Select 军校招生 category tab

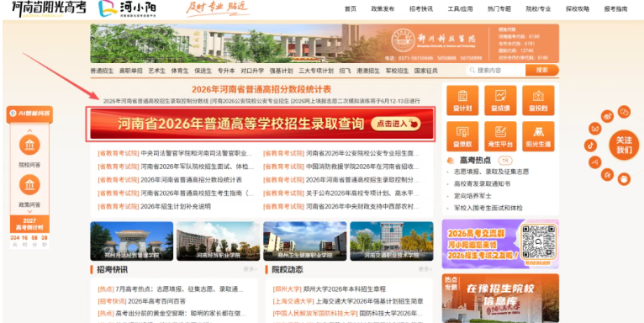[397, 71]
